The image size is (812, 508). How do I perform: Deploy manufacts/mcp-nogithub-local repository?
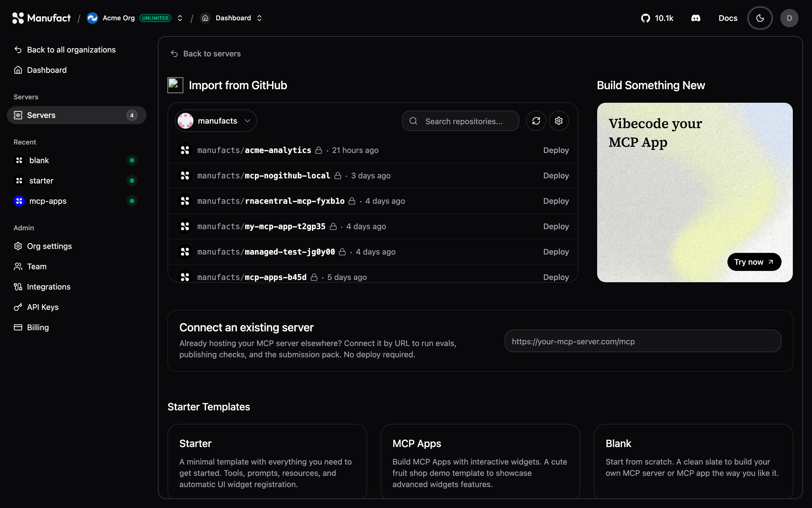(556, 176)
